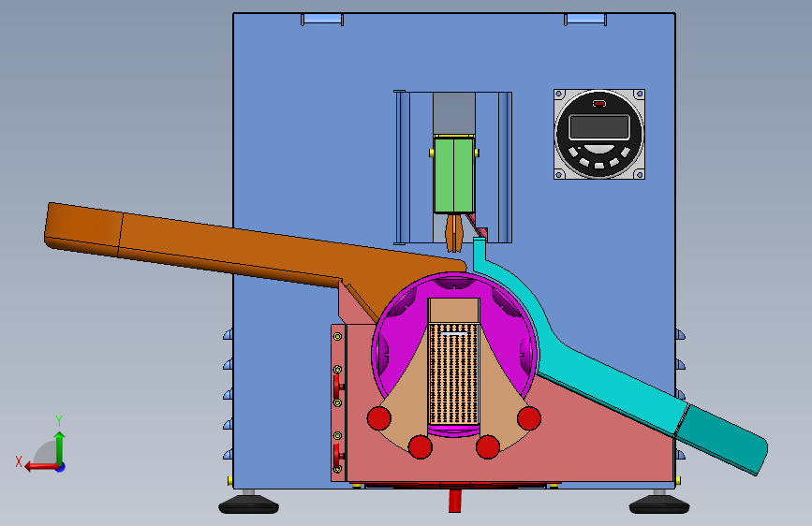Select the top-left cabinet hinge

click(x=322, y=20)
